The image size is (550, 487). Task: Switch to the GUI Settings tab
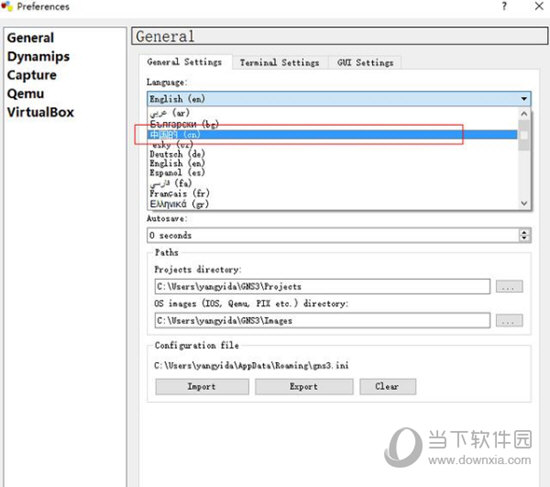coord(365,62)
